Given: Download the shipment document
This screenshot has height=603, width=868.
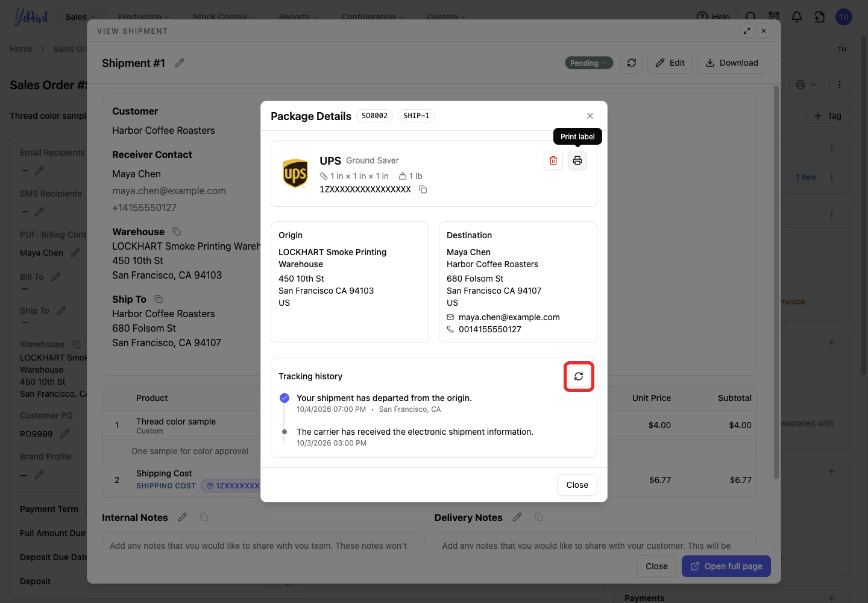Looking at the screenshot, I should [732, 63].
